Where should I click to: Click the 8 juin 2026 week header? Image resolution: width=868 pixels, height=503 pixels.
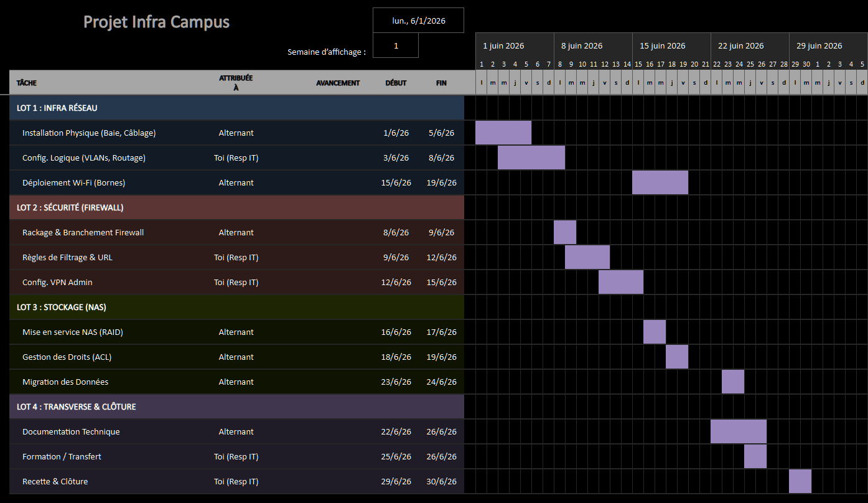[581, 45]
